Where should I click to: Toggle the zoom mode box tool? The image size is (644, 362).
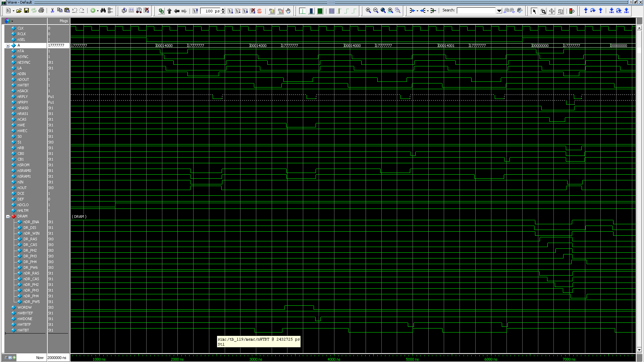(543, 11)
